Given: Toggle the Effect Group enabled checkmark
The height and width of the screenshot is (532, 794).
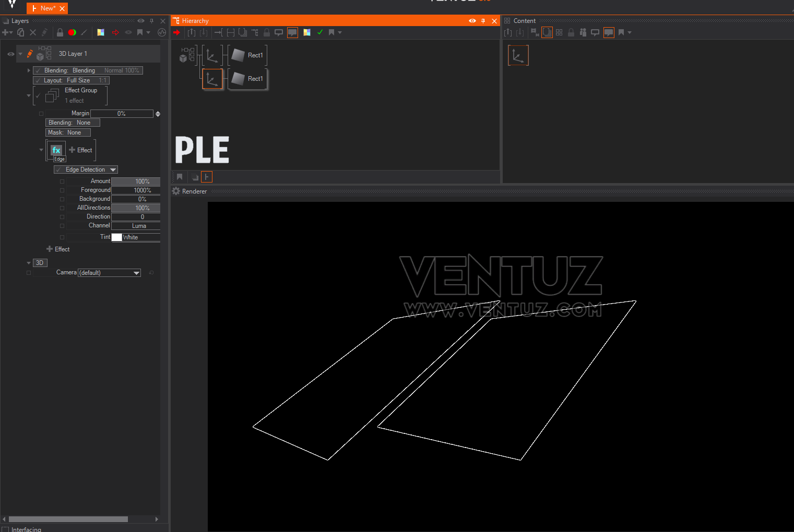Looking at the screenshot, I should [x=38, y=96].
